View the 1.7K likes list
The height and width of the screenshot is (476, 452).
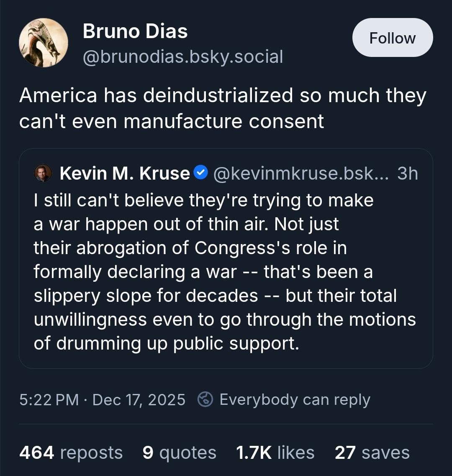[275, 453]
